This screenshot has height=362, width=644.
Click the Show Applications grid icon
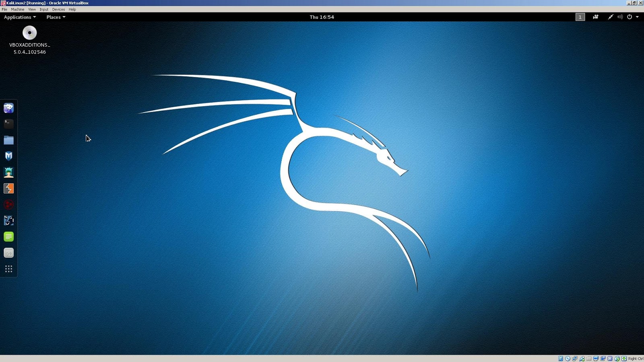click(8, 269)
